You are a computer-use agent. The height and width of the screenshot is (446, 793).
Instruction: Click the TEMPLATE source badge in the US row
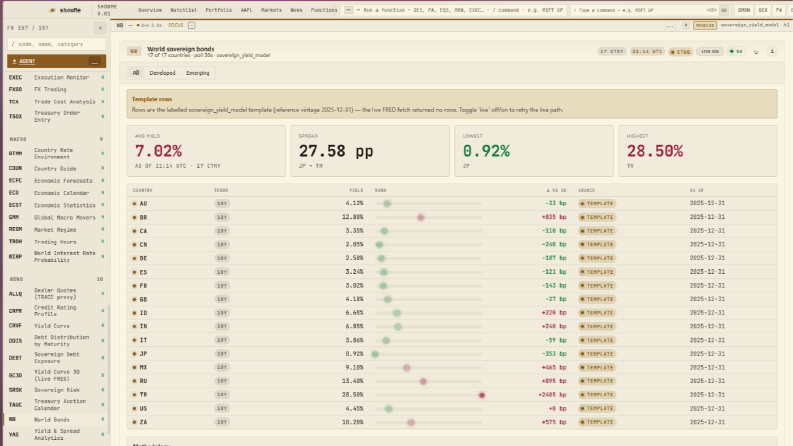coord(597,409)
